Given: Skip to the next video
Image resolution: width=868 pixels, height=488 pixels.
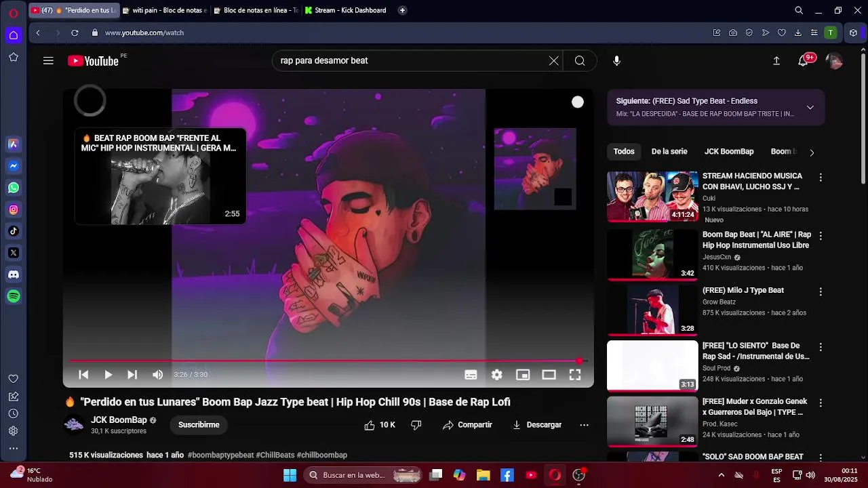Looking at the screenshot, I should point(132,375).
